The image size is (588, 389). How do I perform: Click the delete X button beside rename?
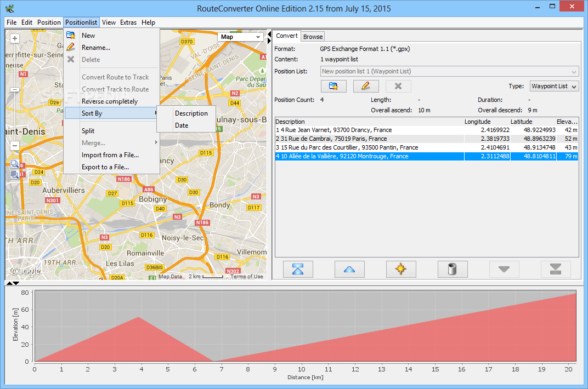(398, 86)
